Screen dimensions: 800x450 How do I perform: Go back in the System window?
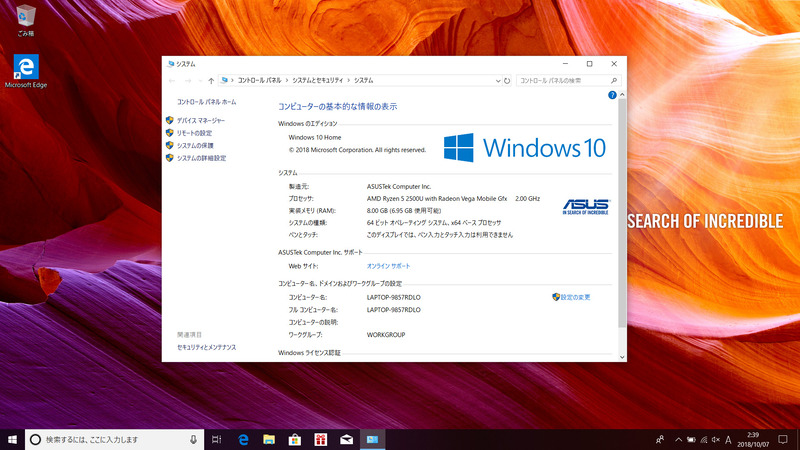pyautogui.click(x=172, y=81)
